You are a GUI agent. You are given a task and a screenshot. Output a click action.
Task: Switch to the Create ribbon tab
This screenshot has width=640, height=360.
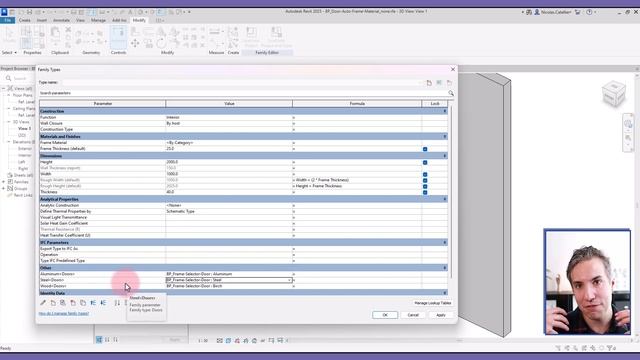pos(24,20)
